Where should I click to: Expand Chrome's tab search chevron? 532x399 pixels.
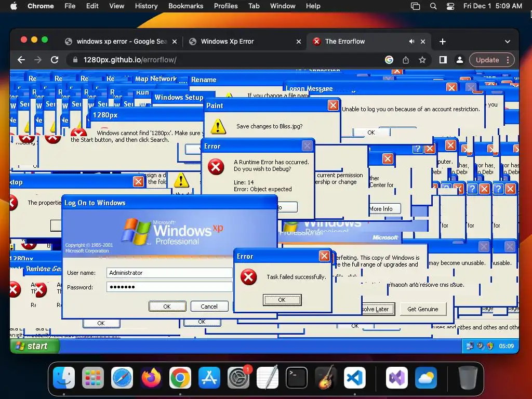click(x=507, y=42)
